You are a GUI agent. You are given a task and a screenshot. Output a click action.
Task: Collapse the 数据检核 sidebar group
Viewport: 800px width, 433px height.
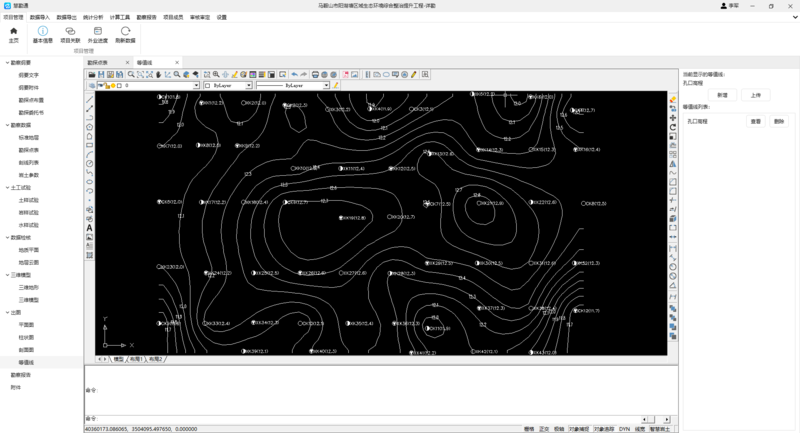8,238
